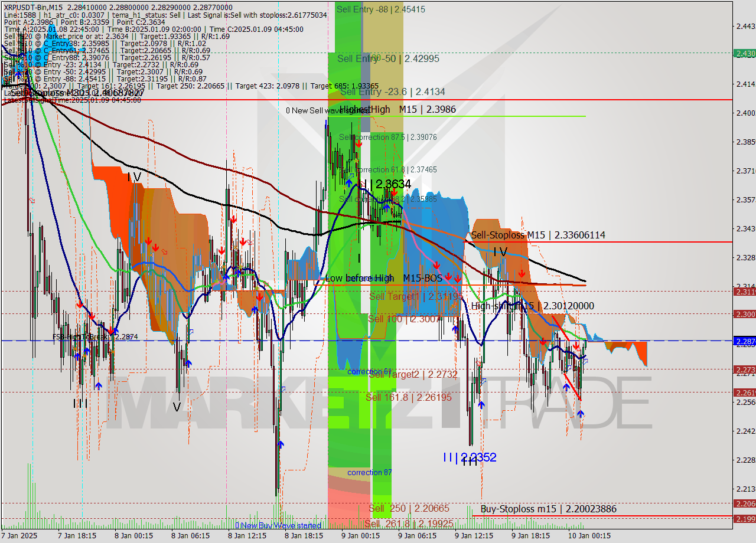Screen dimensions: 756x543
Task: Click the correction 61 label
Action: click(x=369, y=371)
